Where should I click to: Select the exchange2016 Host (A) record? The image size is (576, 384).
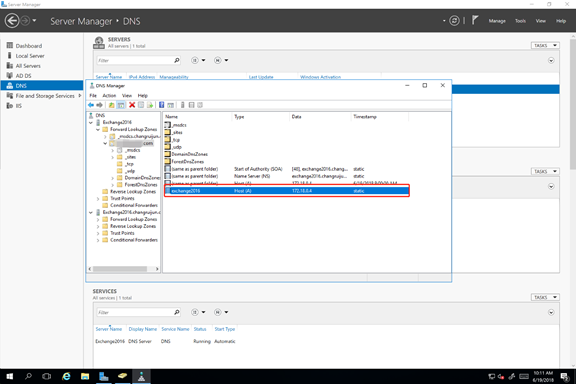287,191
